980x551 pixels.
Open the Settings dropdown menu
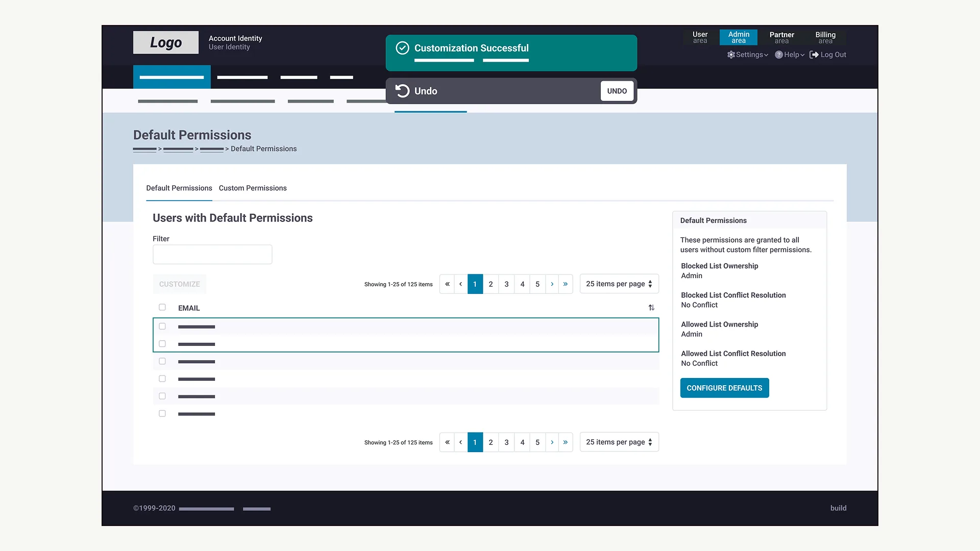click(748, 55)
